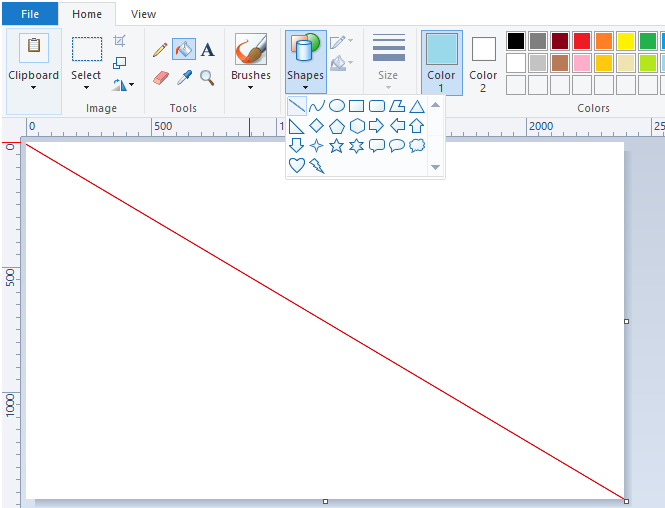Switch to the View tab

[x=143, y=14]
